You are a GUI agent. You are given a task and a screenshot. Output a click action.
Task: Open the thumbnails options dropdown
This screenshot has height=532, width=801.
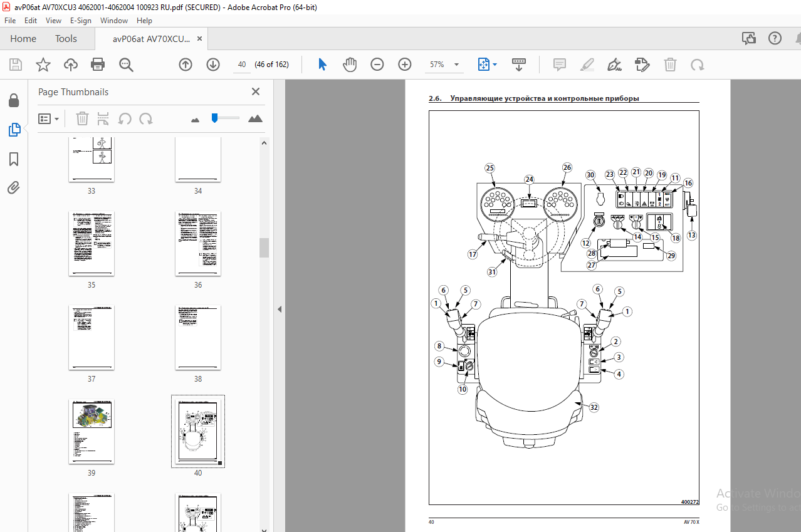(x=48, y=118)
